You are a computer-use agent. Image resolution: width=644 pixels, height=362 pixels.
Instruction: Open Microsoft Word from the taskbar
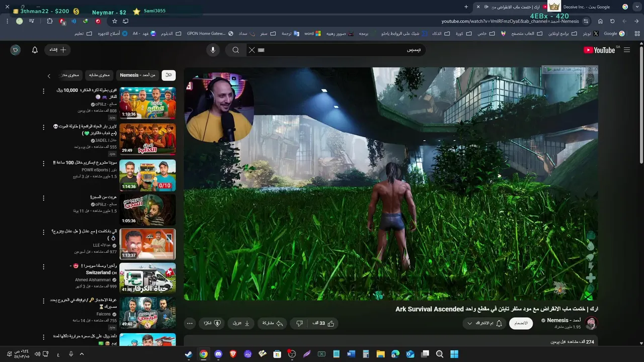(x=351, y=354)
